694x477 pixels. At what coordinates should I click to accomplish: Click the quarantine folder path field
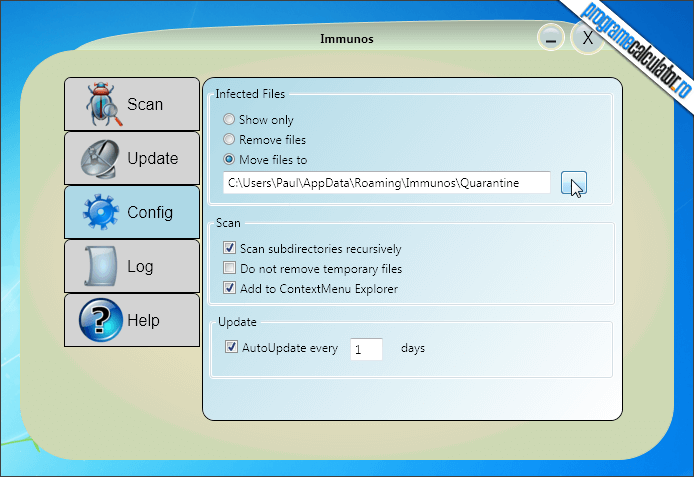[387, 183]
